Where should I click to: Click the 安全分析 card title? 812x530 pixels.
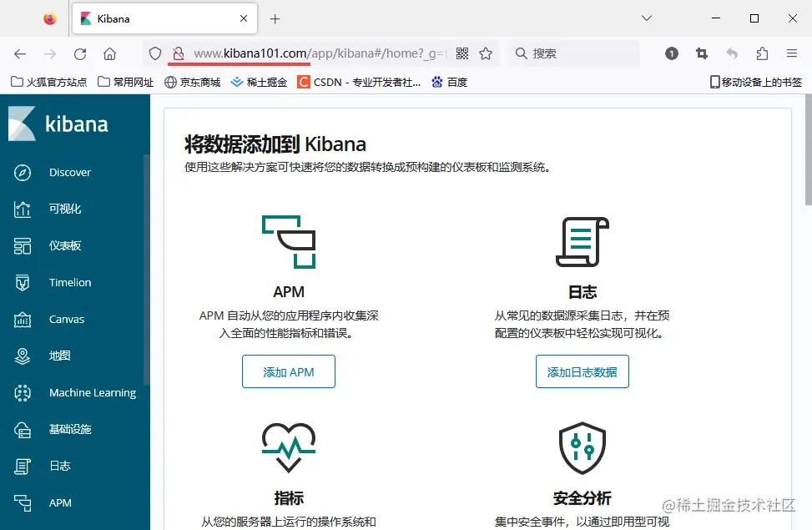[582, 498]
